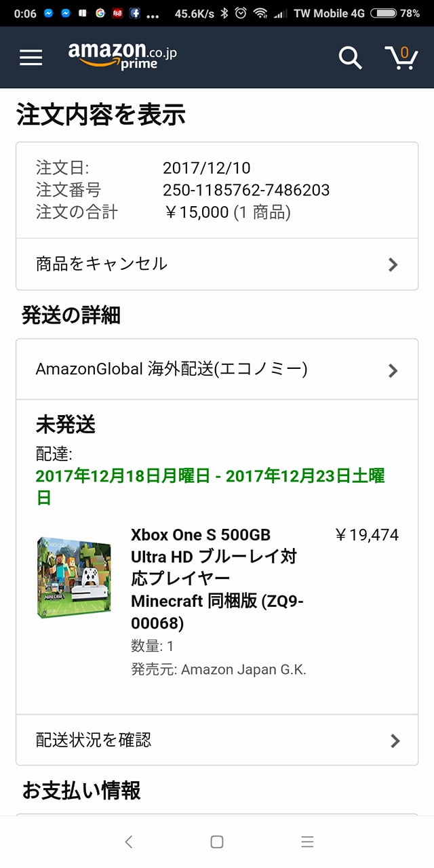434x868 pixels.
Task: Tap the Android home square button
Action: coord(217,842)
